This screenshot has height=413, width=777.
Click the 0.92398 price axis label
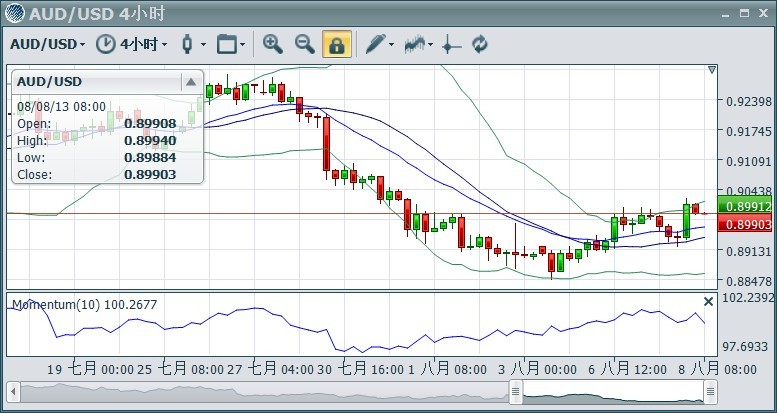click(749, 102)
